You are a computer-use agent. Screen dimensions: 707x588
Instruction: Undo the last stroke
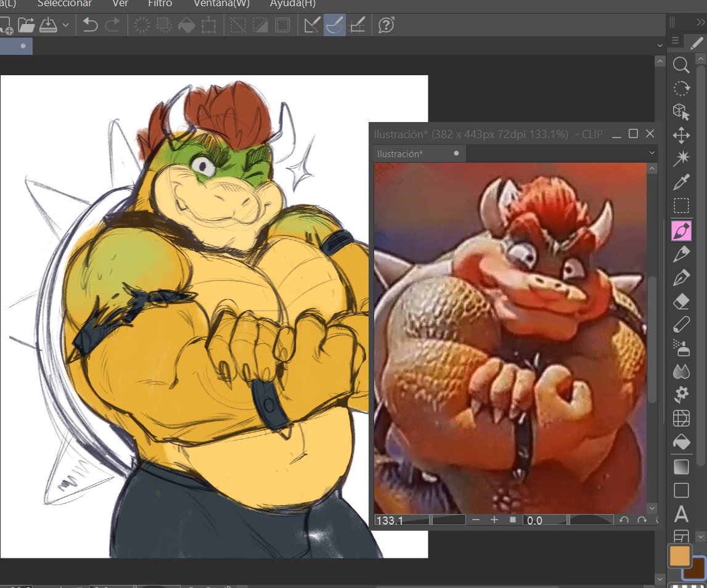[90, 25]
